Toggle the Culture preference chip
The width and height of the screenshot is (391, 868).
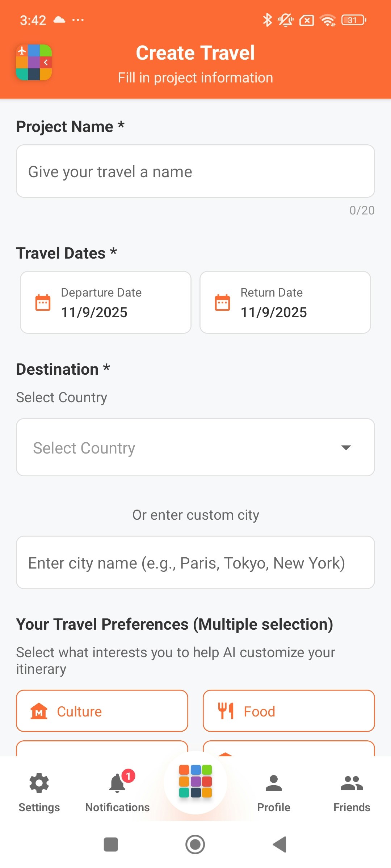click(x=102, y=711)
